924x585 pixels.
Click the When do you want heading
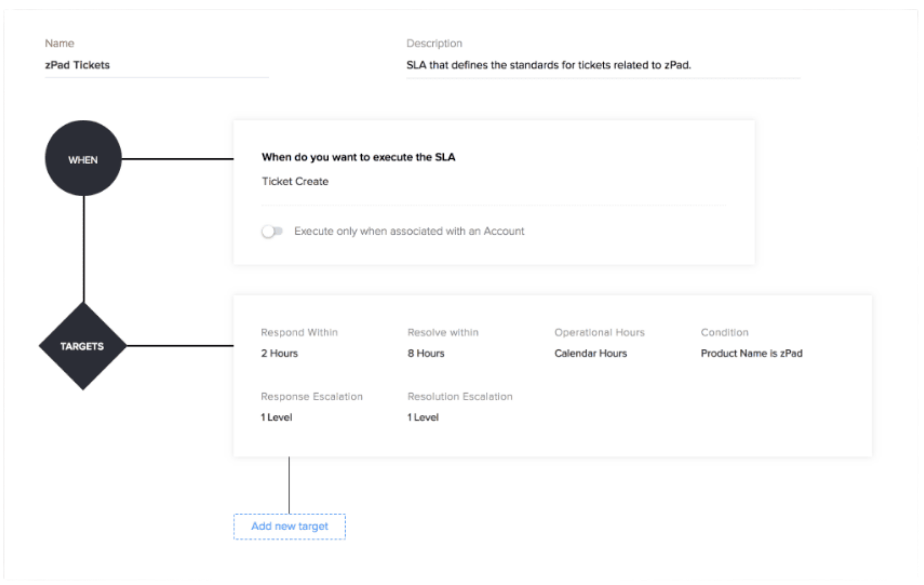(x=358, y=157)
